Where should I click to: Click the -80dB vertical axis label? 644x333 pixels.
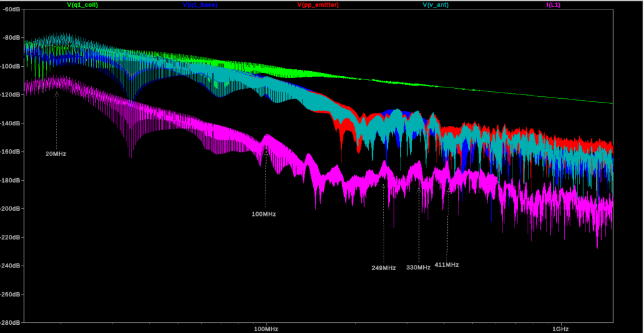(x=11, y=37)
